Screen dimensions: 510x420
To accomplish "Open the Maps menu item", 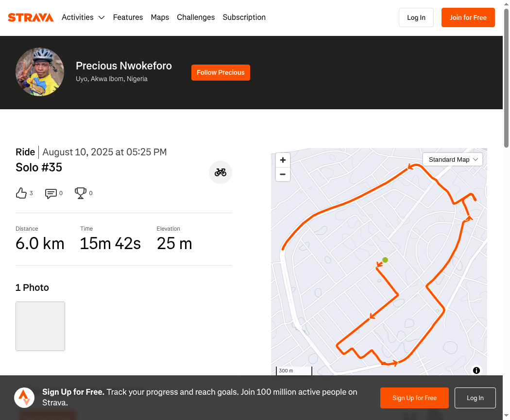I will (x=160, y=17).
